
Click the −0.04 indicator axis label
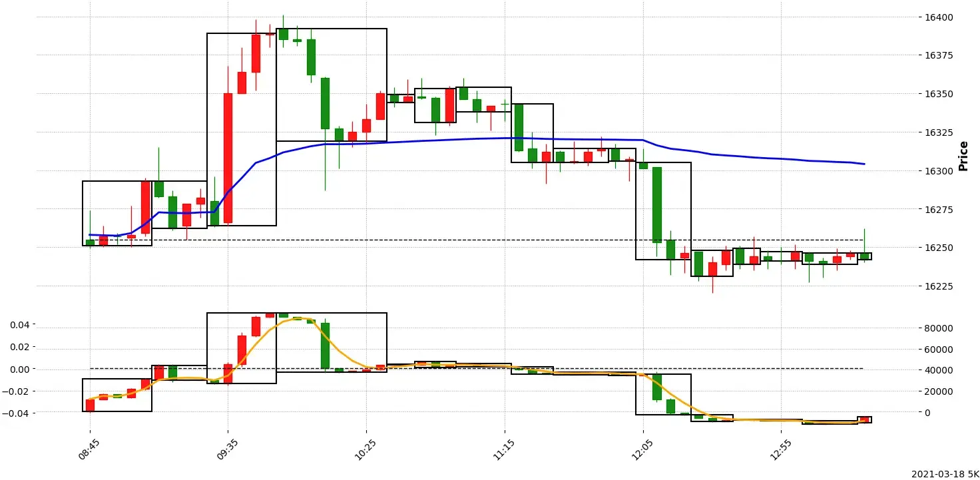(17, 413)
